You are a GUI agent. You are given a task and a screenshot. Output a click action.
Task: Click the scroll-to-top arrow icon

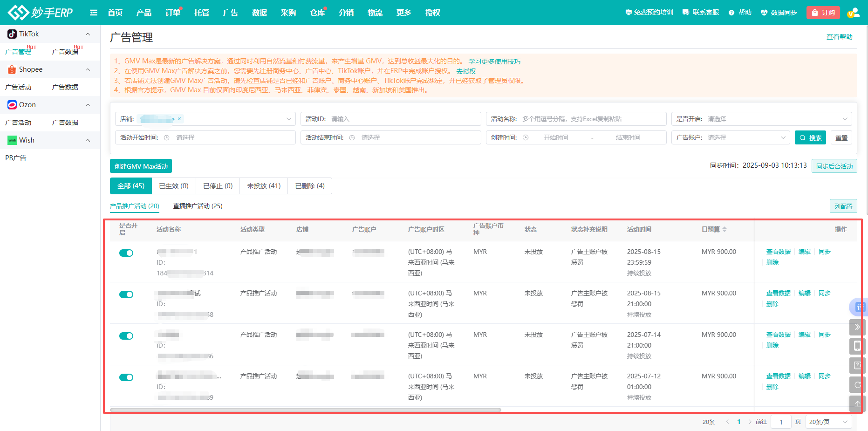(x=857, y=404)
